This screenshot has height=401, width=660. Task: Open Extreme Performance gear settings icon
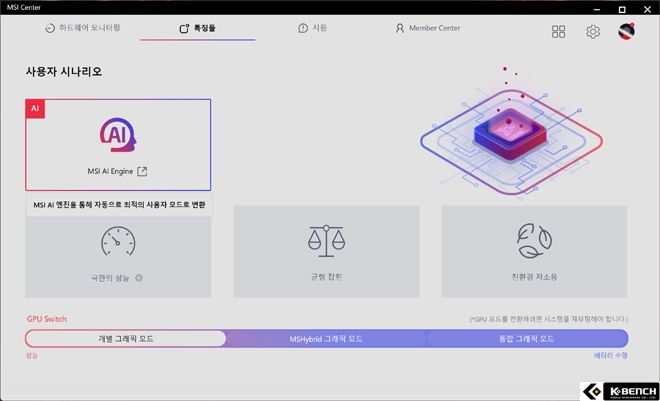139,278
